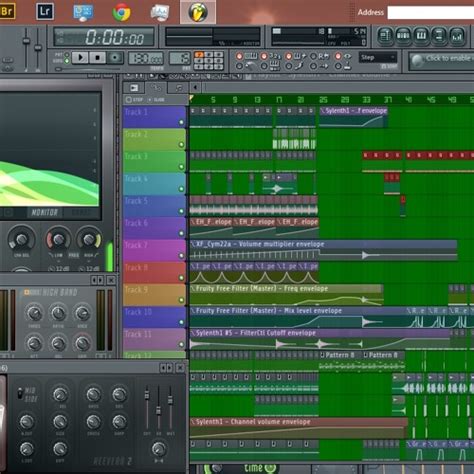
Task: Click the arrow buttons on High Band plugin
Action: pos(97,280)
